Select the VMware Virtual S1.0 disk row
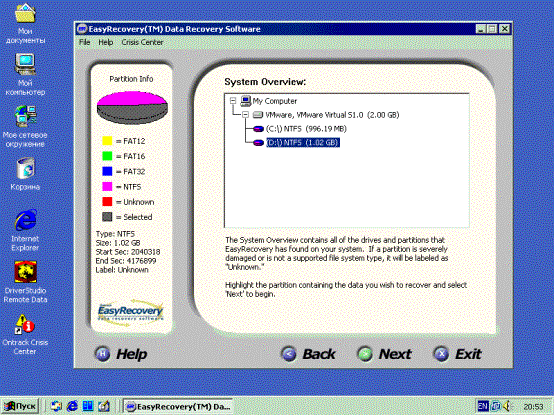 coord(332,115)
